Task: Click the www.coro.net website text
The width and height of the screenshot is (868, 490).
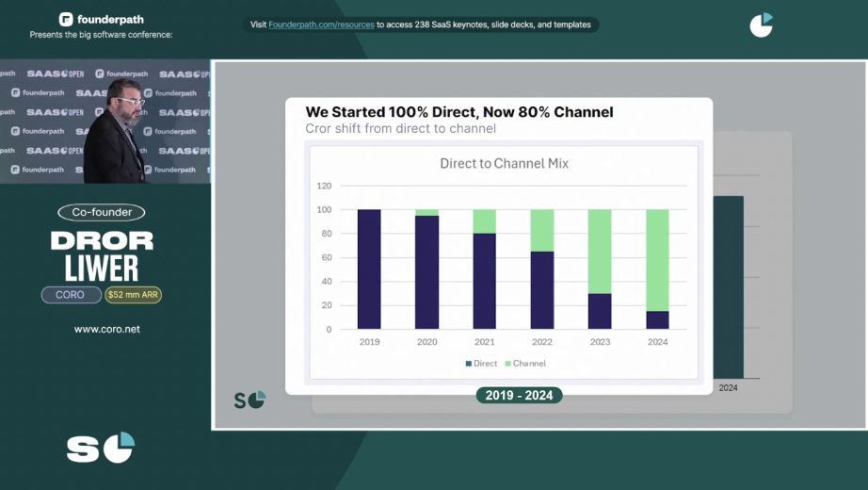Action: pyautogui.click(x=106, y=329)
